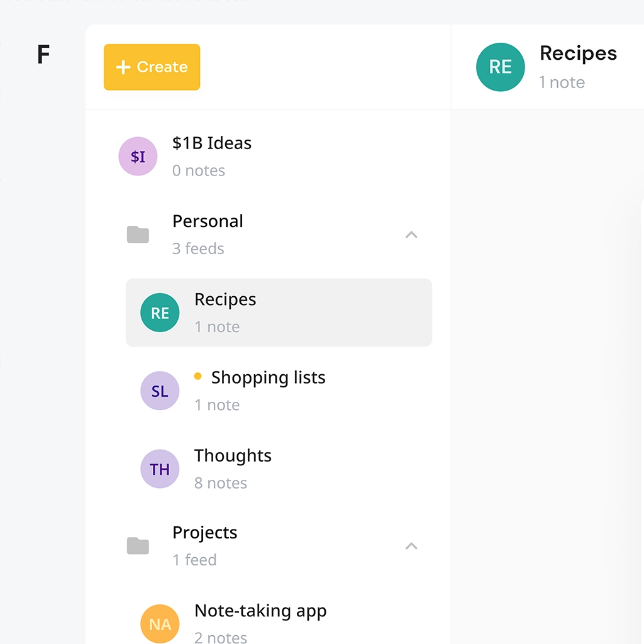The height and width of the screenshot is (644, 644).
Task: Click the large RE avatar in the header
Action: (501, 67)
